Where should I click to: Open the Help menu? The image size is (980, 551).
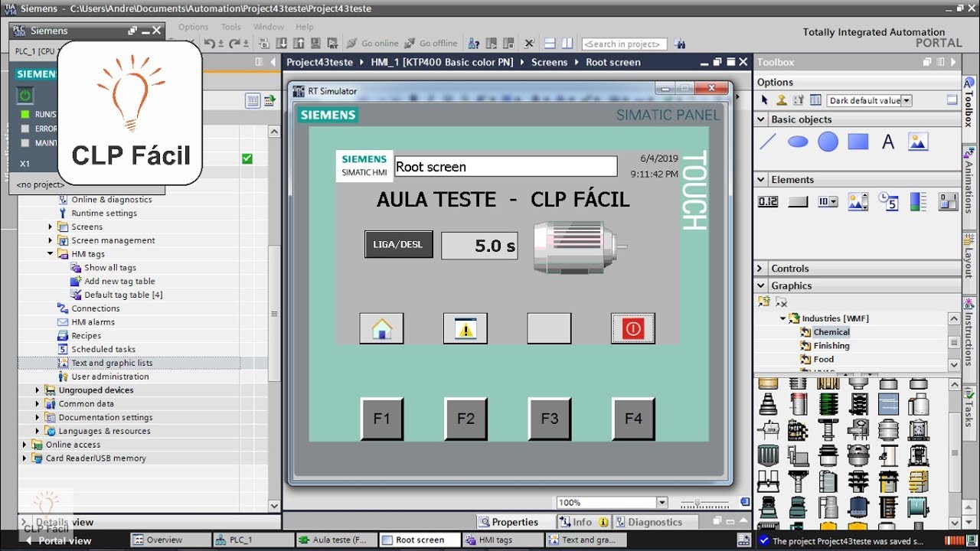pos(304,27)
